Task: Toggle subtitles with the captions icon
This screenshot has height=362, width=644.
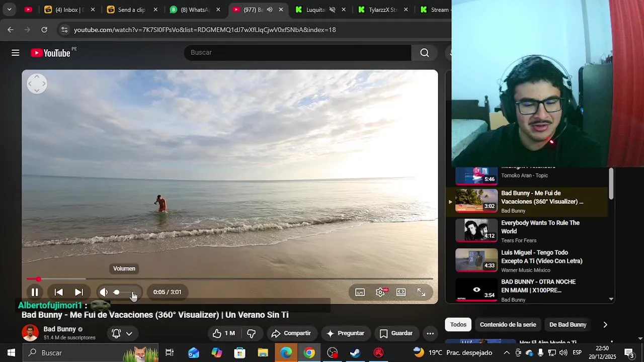Action: (x=360, y=292)
